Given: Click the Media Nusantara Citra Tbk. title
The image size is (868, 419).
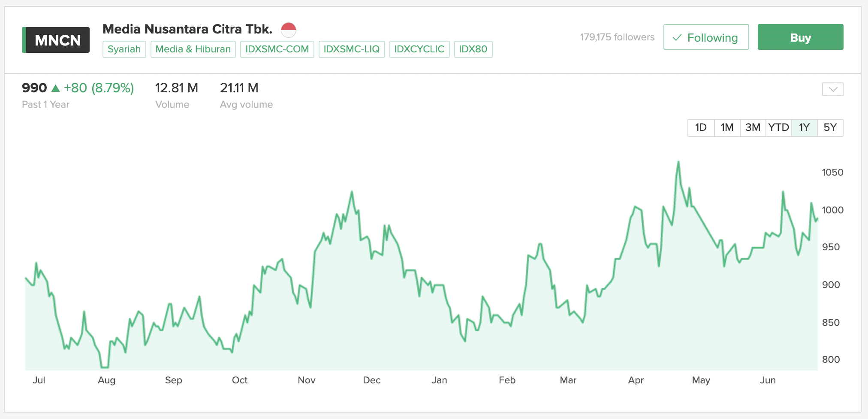Looking at the screenshot, I should 187,29.
